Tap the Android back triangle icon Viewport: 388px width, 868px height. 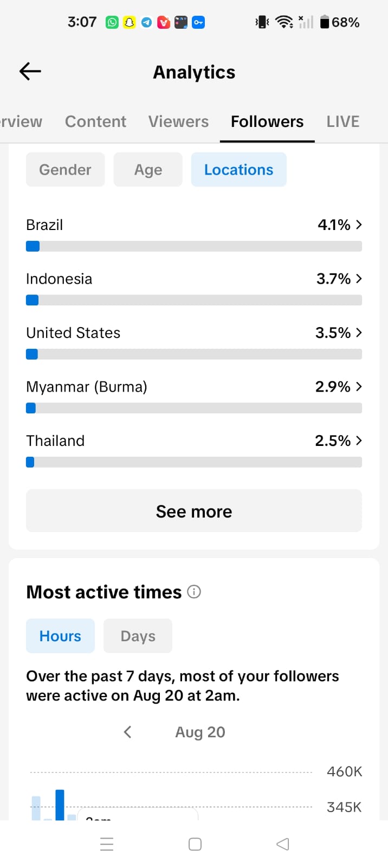tap(283, 844)
